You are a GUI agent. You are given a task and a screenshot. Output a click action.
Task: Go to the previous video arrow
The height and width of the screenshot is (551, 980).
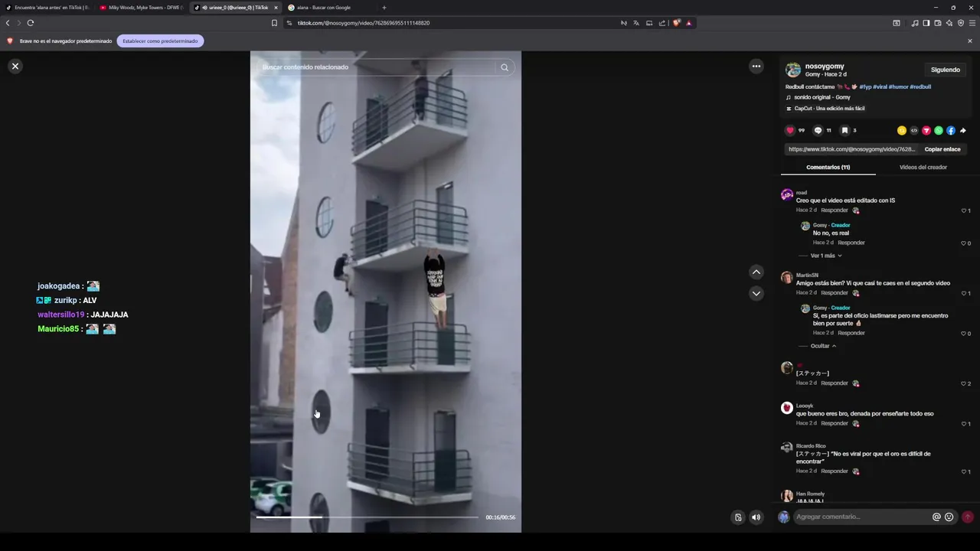coord(756,272)
